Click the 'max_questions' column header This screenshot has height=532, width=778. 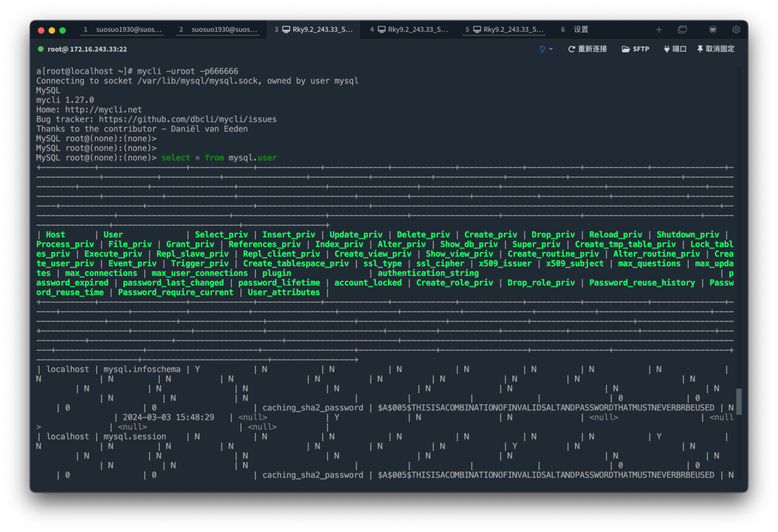pos(649,263)
